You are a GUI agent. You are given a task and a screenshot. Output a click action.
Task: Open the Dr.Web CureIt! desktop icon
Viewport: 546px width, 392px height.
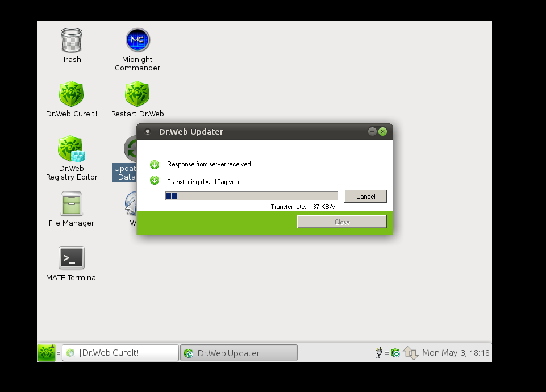coord(72,99)
